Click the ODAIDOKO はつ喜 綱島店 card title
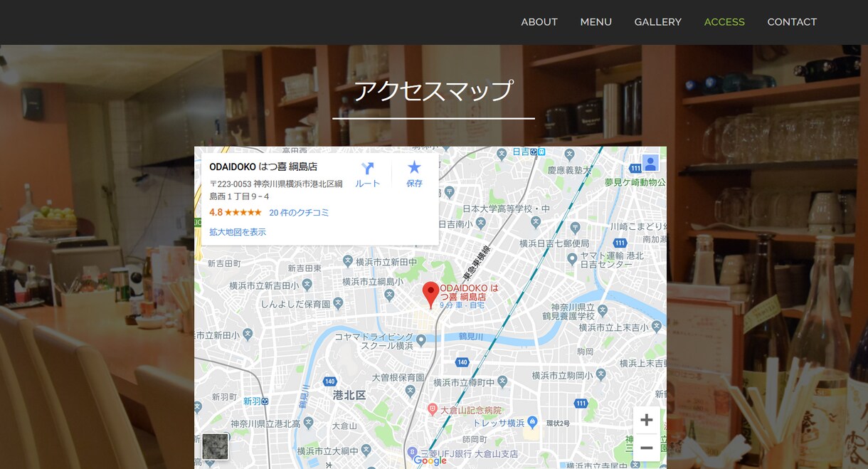The height and width of the screenshot is (469, 868). tap(263, 167)
